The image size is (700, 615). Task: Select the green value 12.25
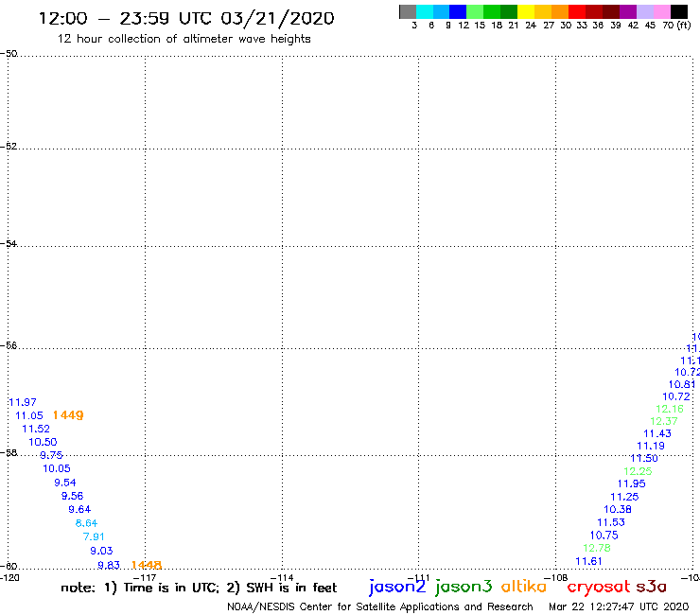point(638,471)
